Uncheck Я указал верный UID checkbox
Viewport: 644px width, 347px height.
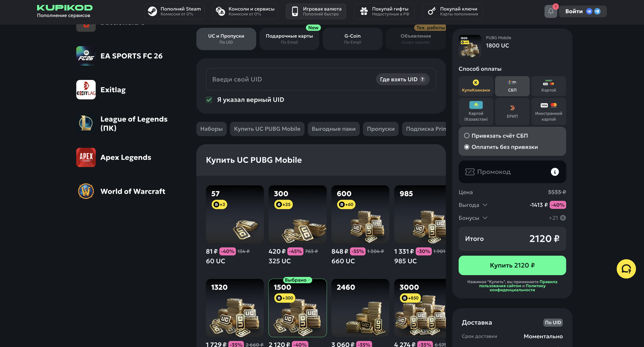coord(209,100)
